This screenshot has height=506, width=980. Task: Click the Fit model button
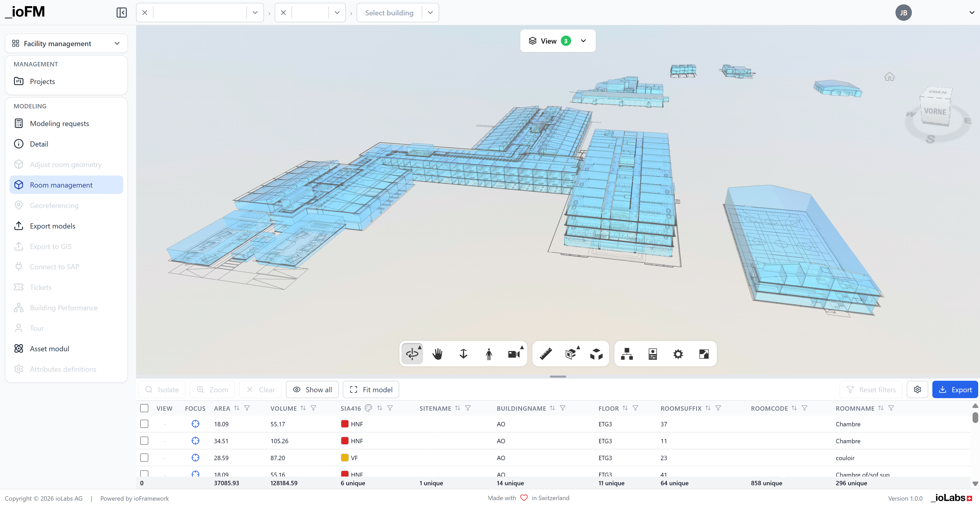pos(371,390)
